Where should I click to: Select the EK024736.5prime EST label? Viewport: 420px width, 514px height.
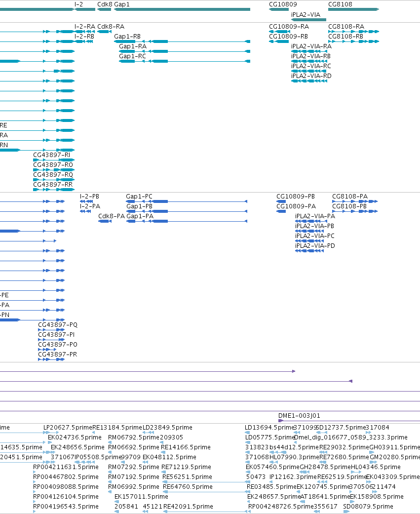(x=75, y=437)
